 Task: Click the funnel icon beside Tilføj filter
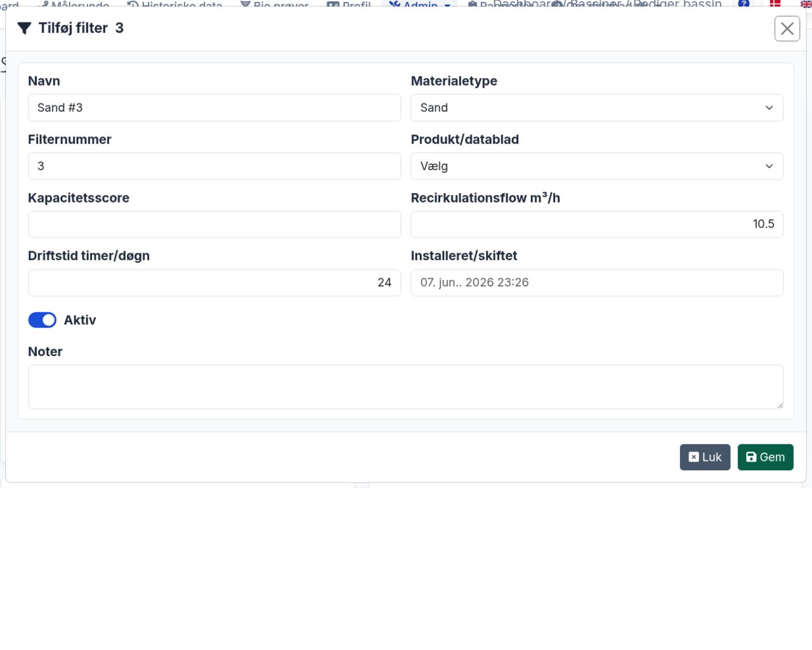point(24,28)
